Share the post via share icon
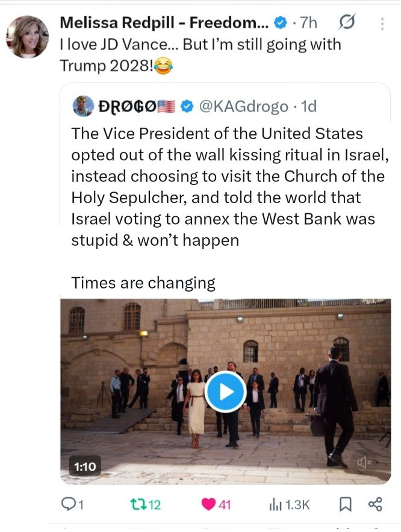Image resolution: width=401 pixels, height=532 pixels. [375, 504]
